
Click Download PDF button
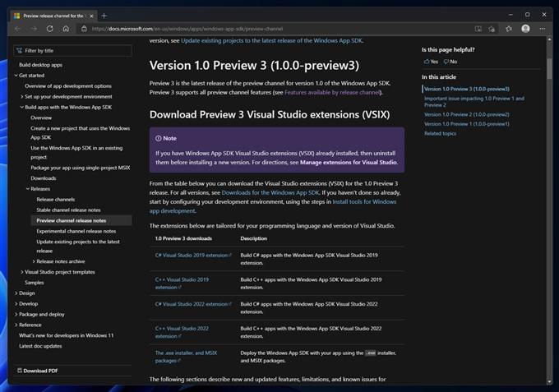coord(38,371)
